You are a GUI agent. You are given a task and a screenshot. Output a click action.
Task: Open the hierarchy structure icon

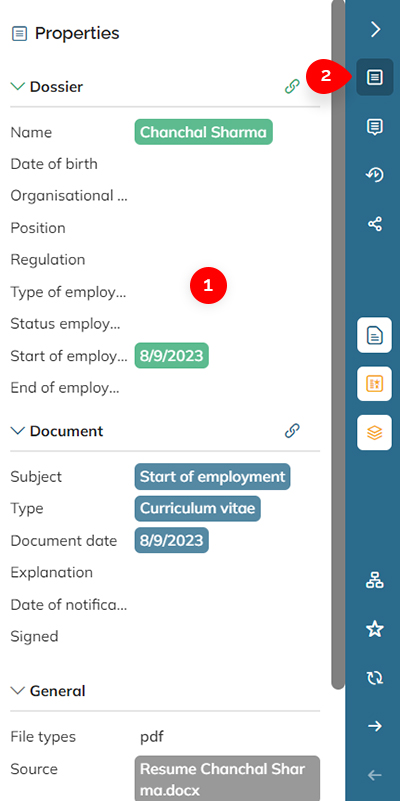374,580
